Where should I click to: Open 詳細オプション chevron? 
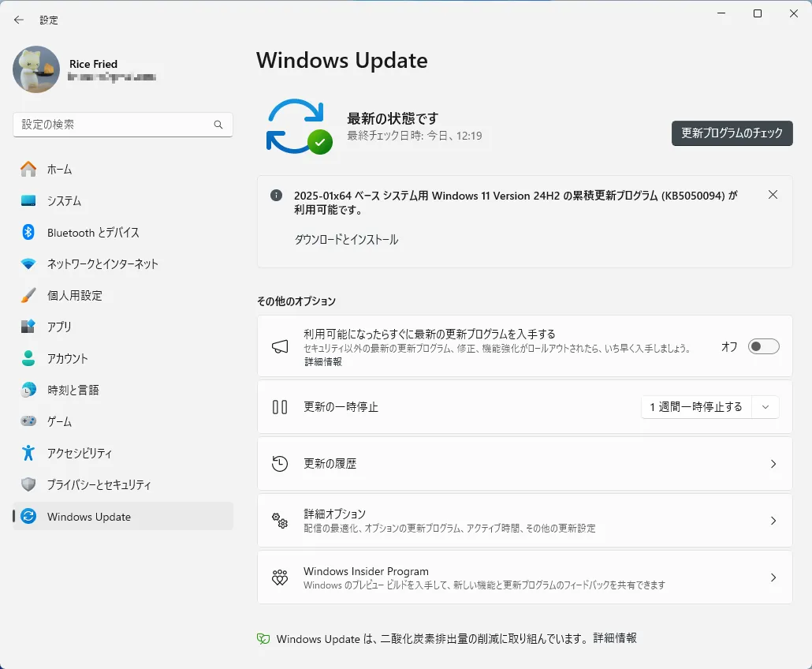tap(773, 520)
